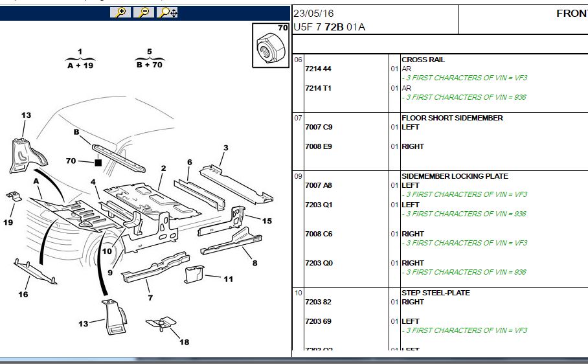Click callout number 16 in the diagram

23,294
